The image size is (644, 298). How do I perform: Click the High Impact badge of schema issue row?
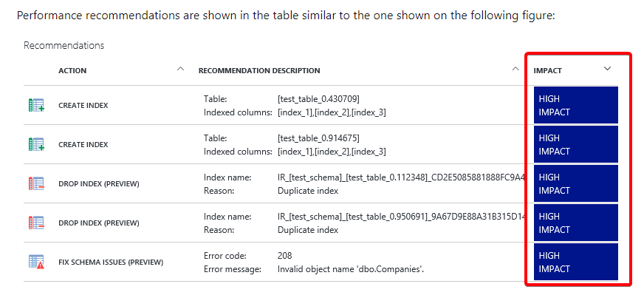pyautogui.click(x=576, y=262)
